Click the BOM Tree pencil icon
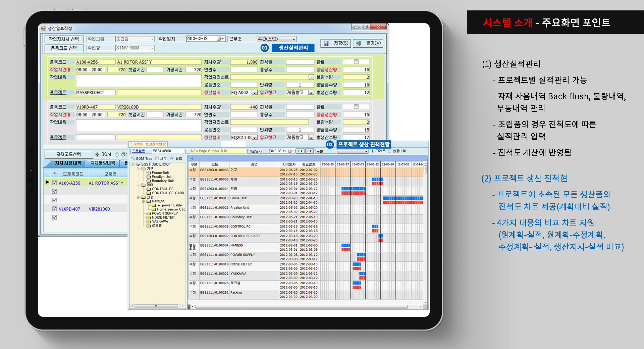Viewport: 644px width, 349px height. pos(133,158)
